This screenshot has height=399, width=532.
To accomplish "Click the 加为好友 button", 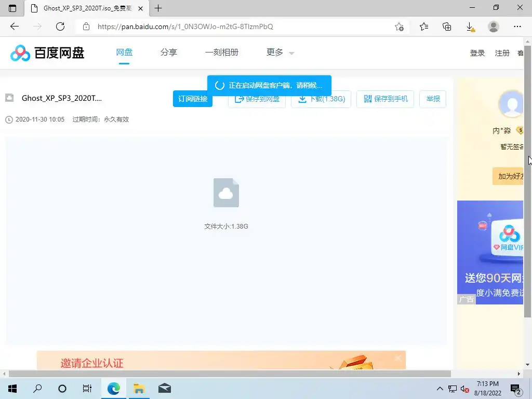I will tap(508, 176).
